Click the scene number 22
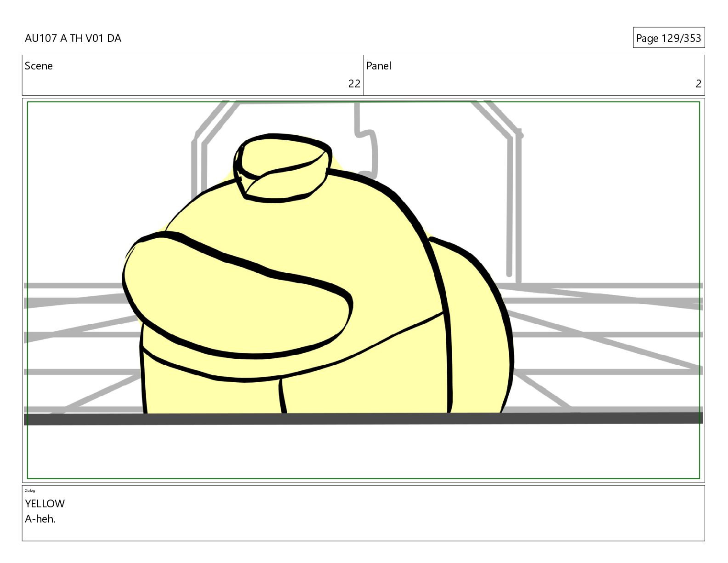 coord(354,84)
